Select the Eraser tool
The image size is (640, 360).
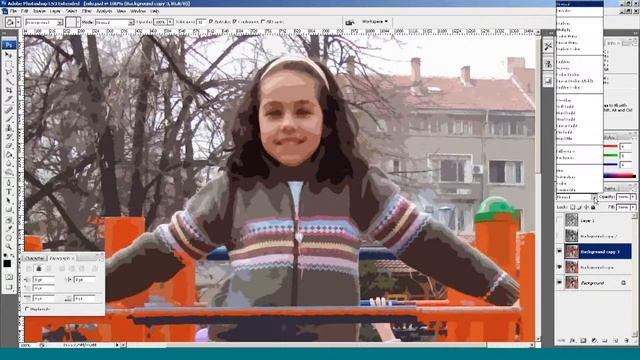(9, 146)
